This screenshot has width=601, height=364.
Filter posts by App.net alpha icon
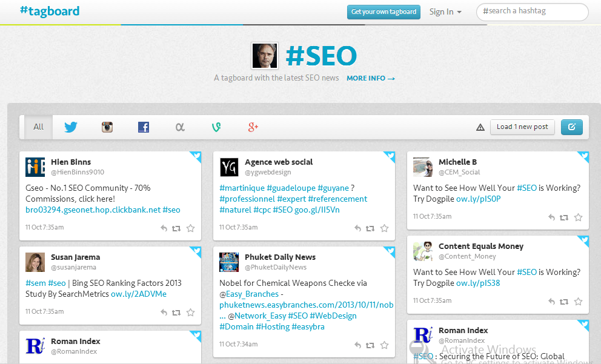point(180,127)
